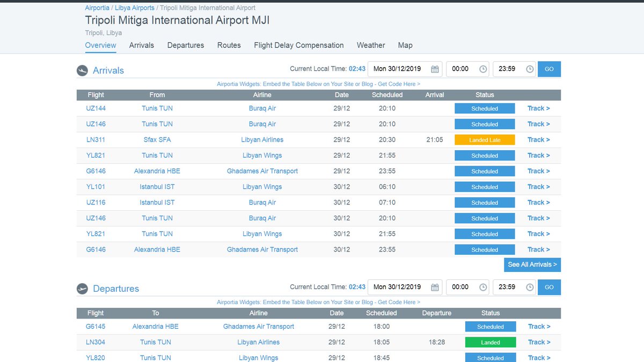Click clock icon in Departures 00:00 field
This screenshot has height=362, width=644.
[483, 287]
